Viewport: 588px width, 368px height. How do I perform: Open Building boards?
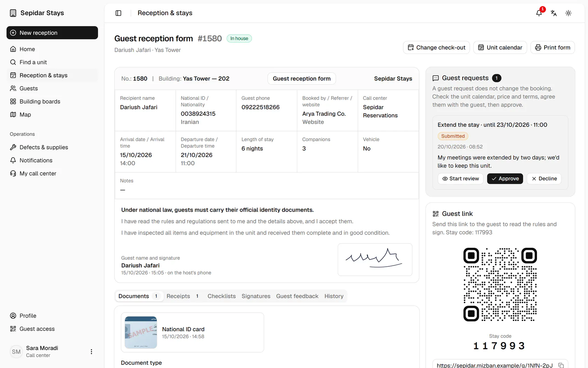52,101
